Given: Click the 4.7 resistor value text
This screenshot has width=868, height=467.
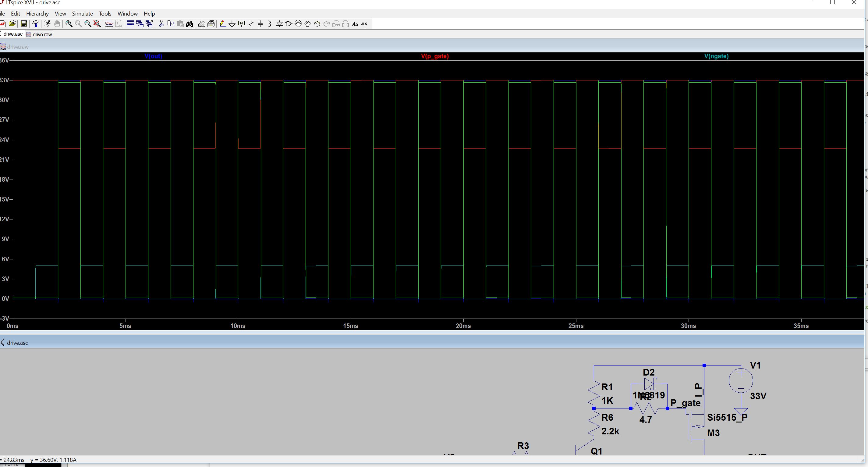Looking at the screenshot, I should point(646,419).
